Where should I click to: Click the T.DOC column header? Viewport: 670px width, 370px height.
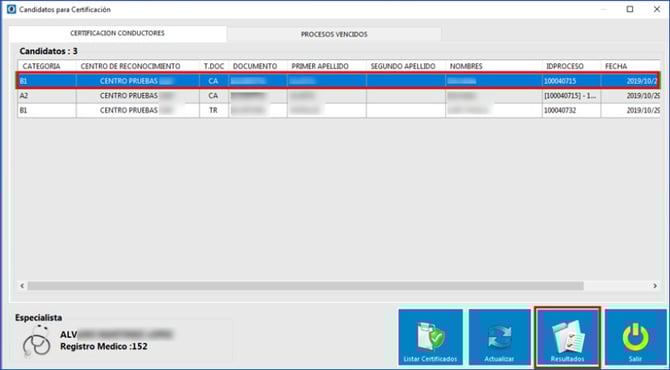(x=214, y=66)
